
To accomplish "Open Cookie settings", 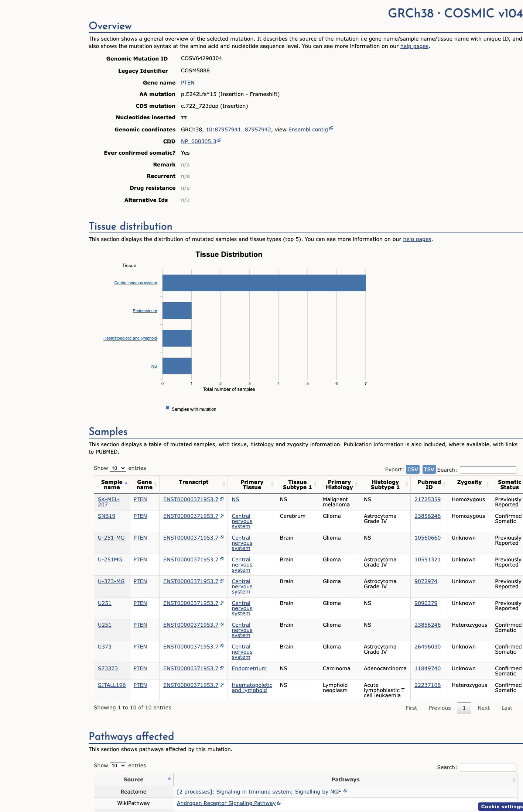I will 501,806.
